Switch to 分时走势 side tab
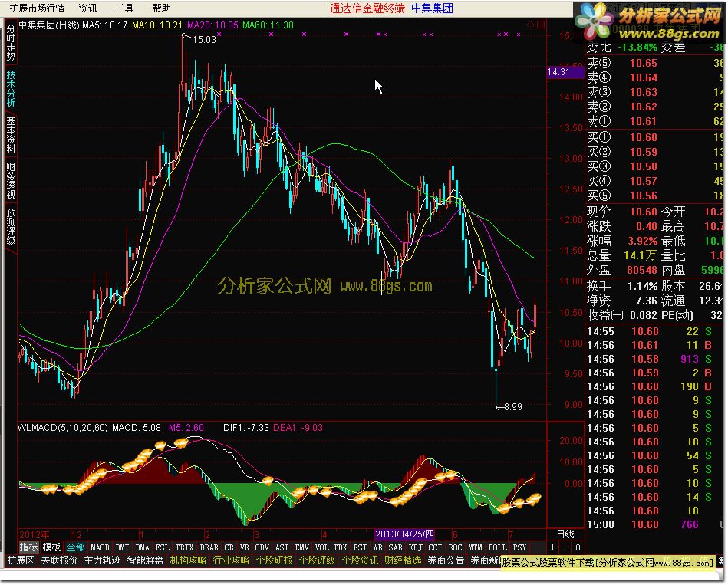The image size is (728, 585). point(12,43)
